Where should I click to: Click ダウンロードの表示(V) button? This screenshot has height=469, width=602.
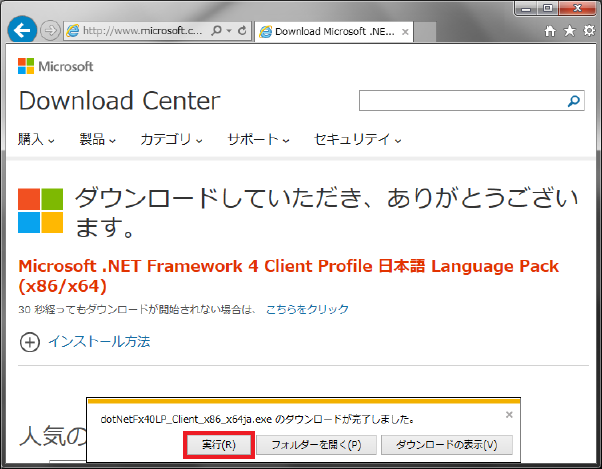tap(447, 445)
